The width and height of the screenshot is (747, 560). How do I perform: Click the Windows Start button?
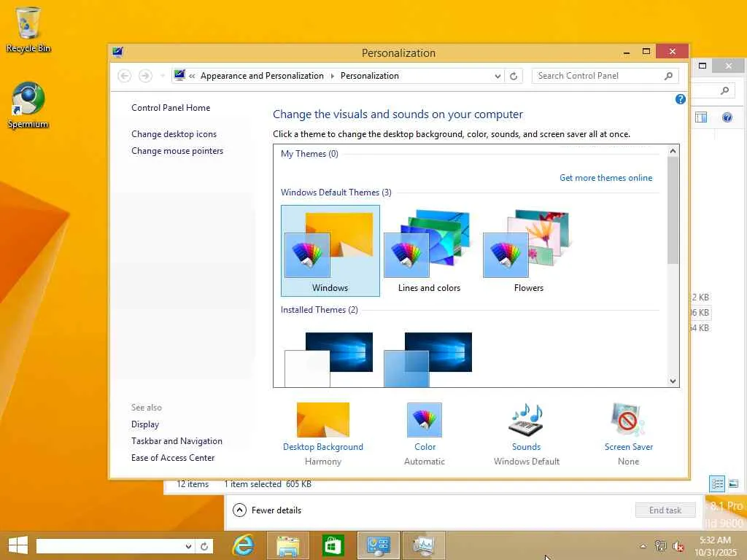pos(18,545)
